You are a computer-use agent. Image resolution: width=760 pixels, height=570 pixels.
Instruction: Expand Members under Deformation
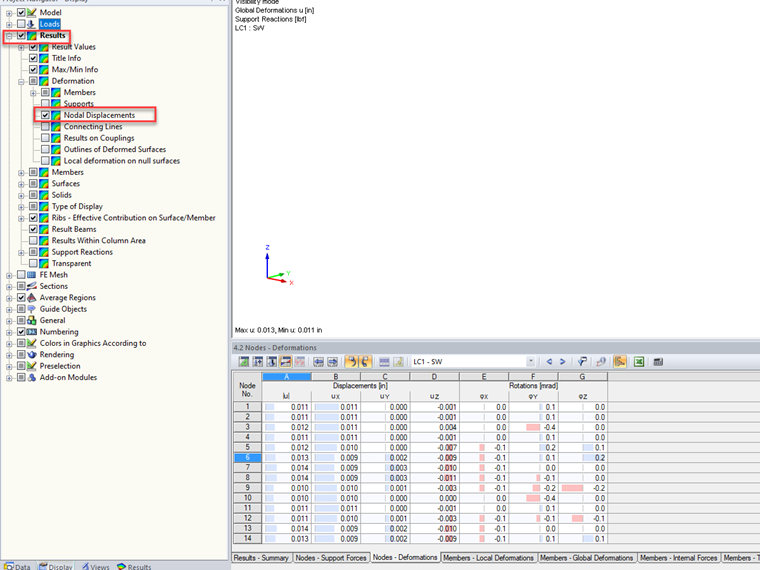(x=33, y=93)
